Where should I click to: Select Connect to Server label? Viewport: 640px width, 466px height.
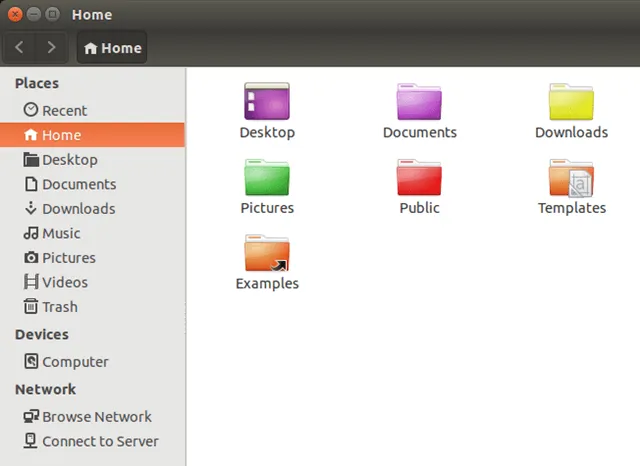tap(100, 441)
